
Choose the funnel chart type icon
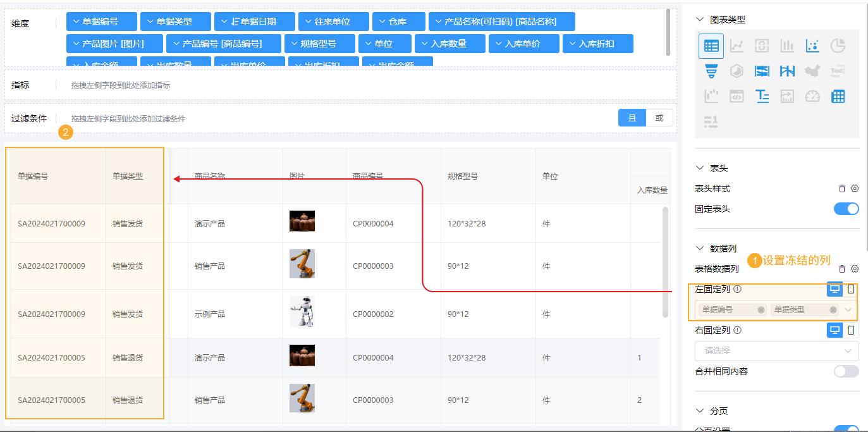click(x=711, y=71)
